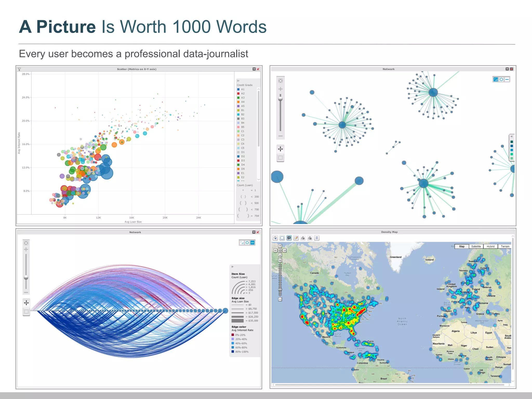Switch to Hybrid map view
Viewport: 532px width, 399px height.
490,247
